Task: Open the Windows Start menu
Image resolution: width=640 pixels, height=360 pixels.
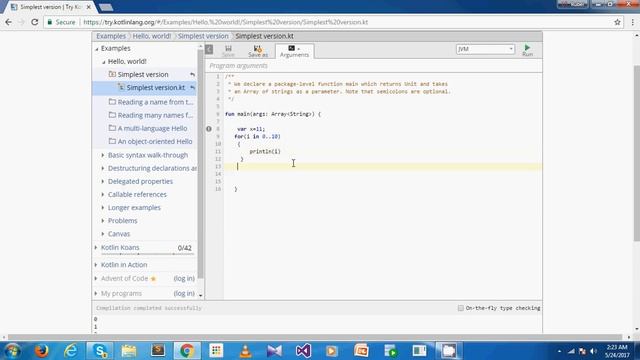Action: 12,351
